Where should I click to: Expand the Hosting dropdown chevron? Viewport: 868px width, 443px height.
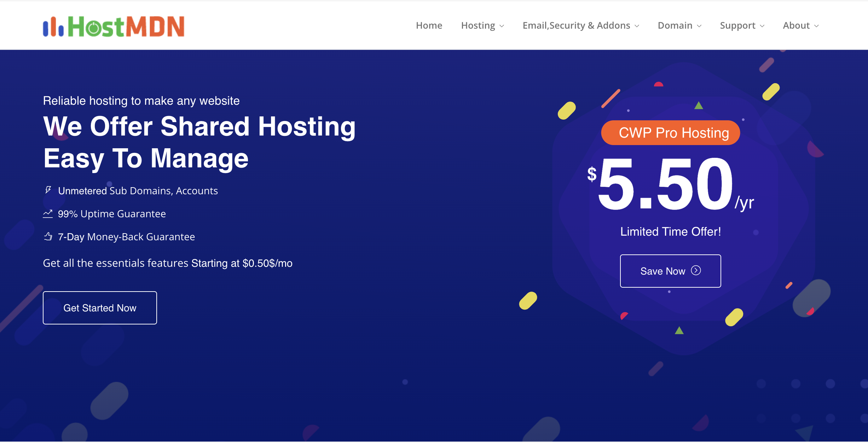502,26
